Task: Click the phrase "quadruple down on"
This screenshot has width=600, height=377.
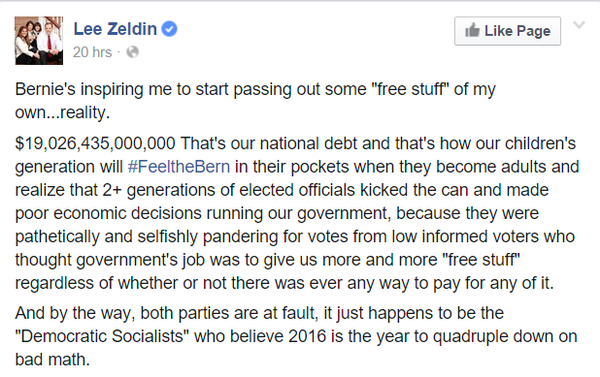Action: 505,337
